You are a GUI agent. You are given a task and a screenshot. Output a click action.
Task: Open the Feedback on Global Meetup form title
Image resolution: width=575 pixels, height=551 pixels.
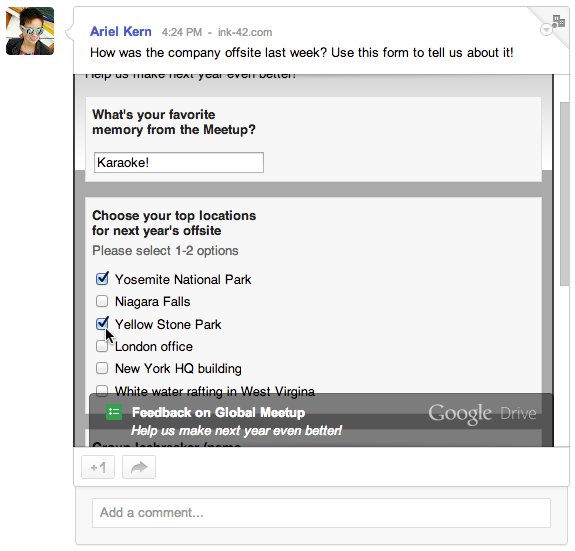click(x=218, y=412)
